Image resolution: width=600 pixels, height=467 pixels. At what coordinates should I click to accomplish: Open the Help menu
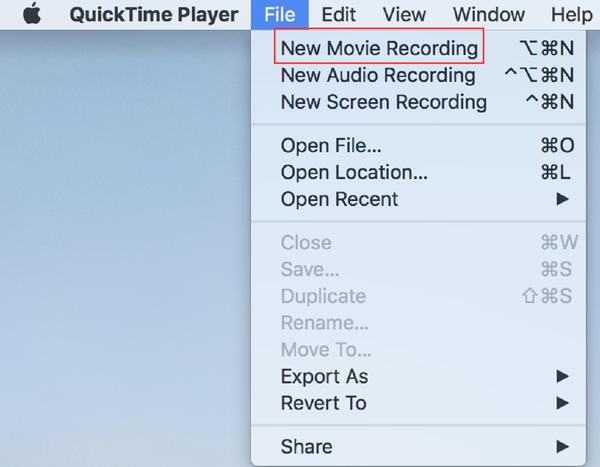tap(572, 15)
